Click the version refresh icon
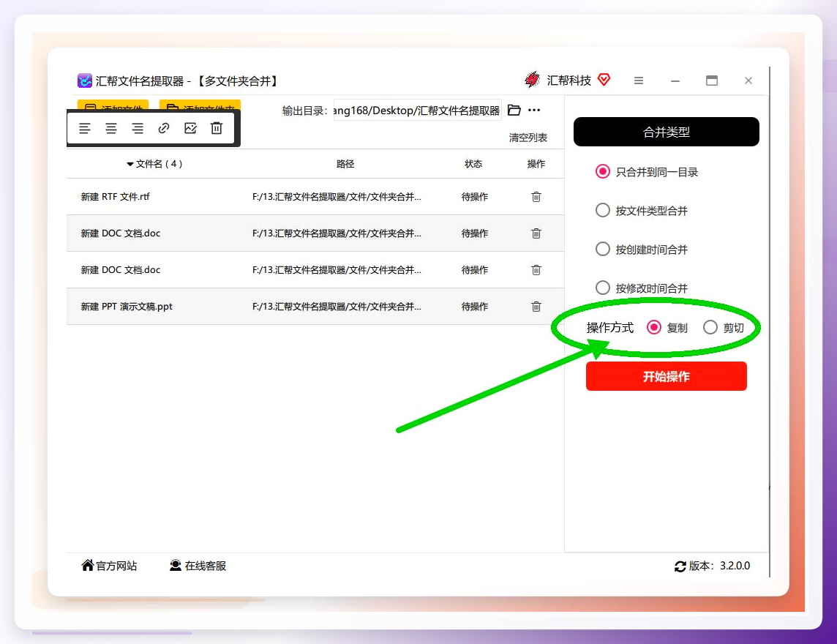Viewport: 837px width, 644px height. tap(680, 566)
